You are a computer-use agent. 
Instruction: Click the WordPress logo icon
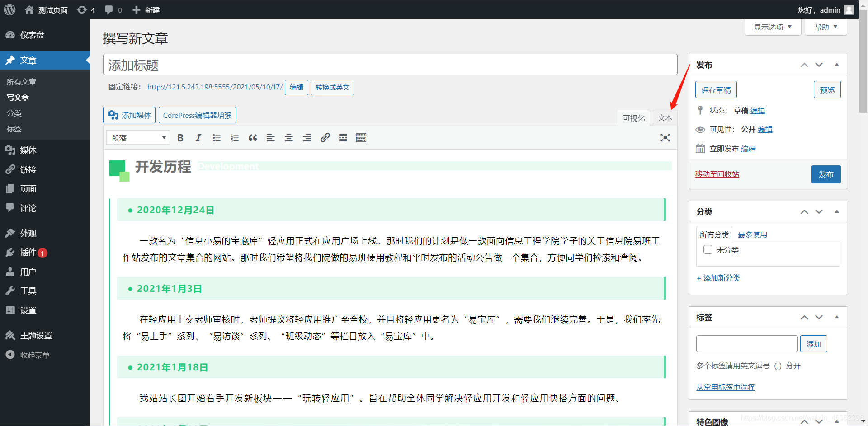tap(9, 9)
